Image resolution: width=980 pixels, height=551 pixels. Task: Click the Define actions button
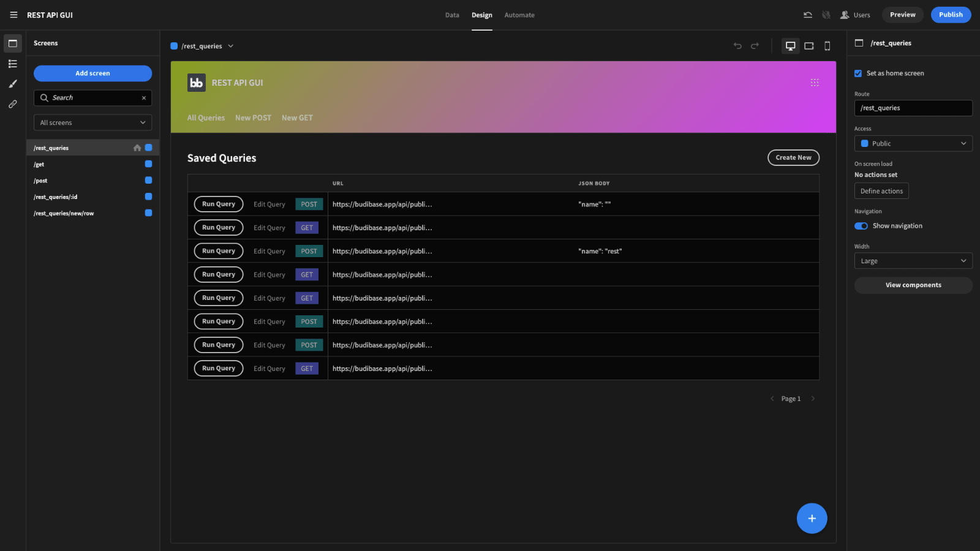coord(881,191)
